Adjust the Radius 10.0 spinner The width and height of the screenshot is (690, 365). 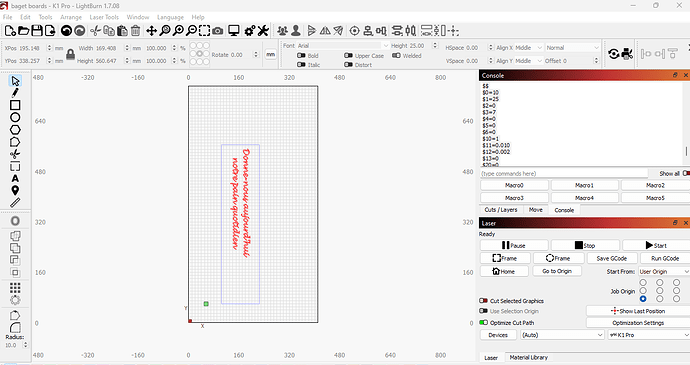click(x=25, y=345)
